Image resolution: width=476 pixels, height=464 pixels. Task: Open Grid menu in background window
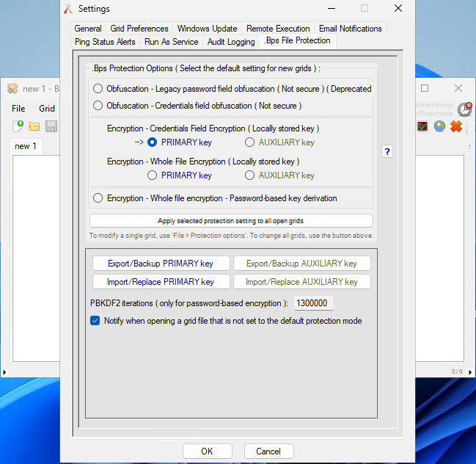(47, 109)
